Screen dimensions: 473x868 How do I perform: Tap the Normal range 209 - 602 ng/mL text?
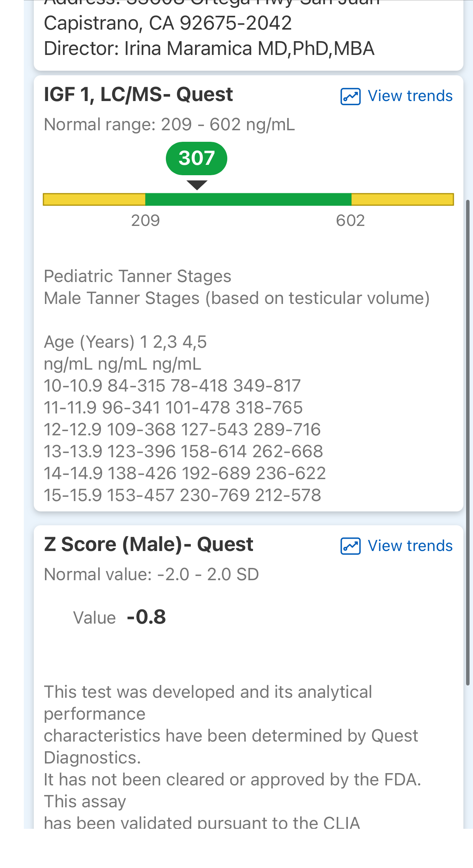pos(169,124)
